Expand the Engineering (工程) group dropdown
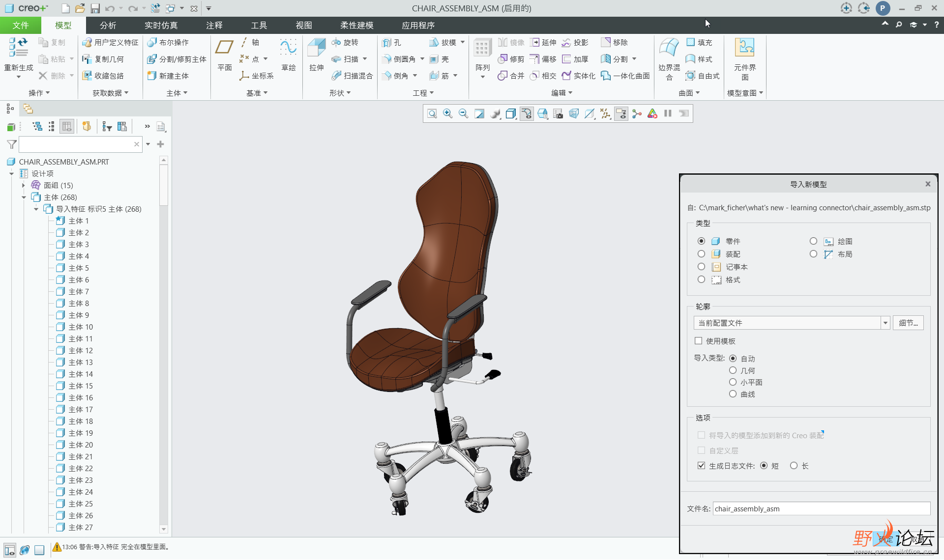The width and height of the screenshot is (944, 560). (423, 93)
